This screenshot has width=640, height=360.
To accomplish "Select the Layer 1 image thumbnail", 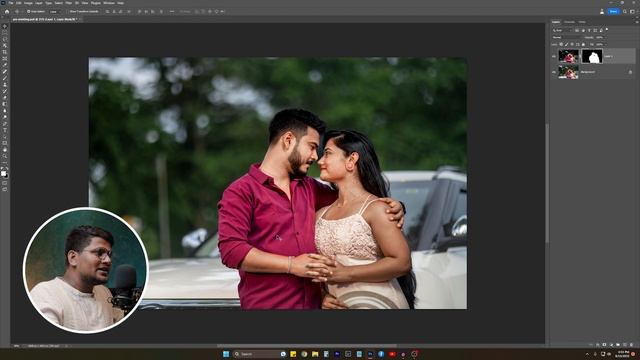I will pyautogui.click(x=569, y=56).
